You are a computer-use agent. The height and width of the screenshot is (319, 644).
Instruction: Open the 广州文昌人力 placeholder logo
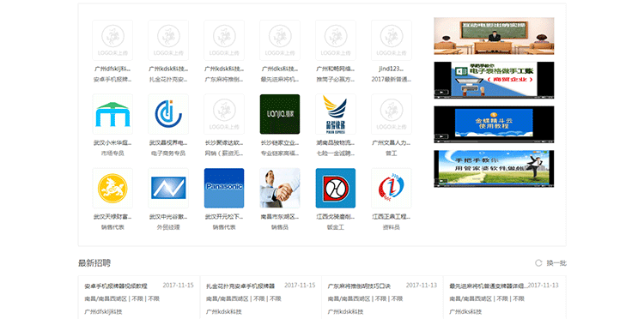pyautogui.click(x=392, y=114)
